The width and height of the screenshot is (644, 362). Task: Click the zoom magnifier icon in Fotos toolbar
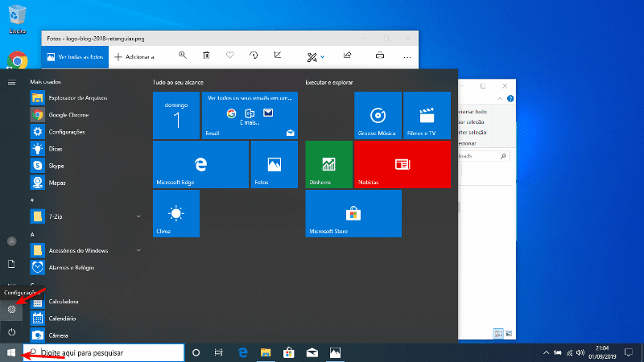coord(183,56)
